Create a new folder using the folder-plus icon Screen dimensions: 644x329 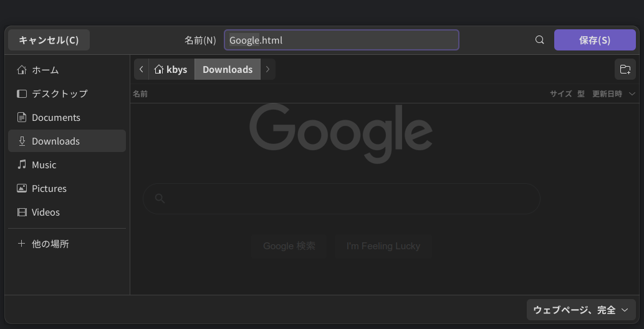coord(625,69)
